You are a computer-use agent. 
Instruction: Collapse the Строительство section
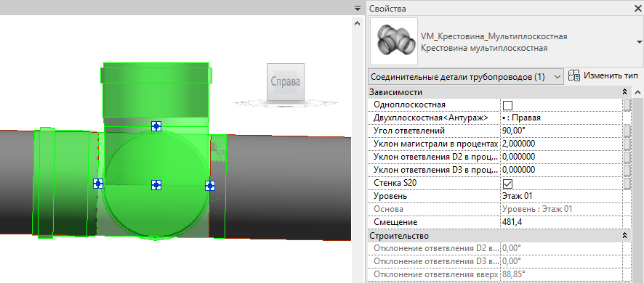624,236
